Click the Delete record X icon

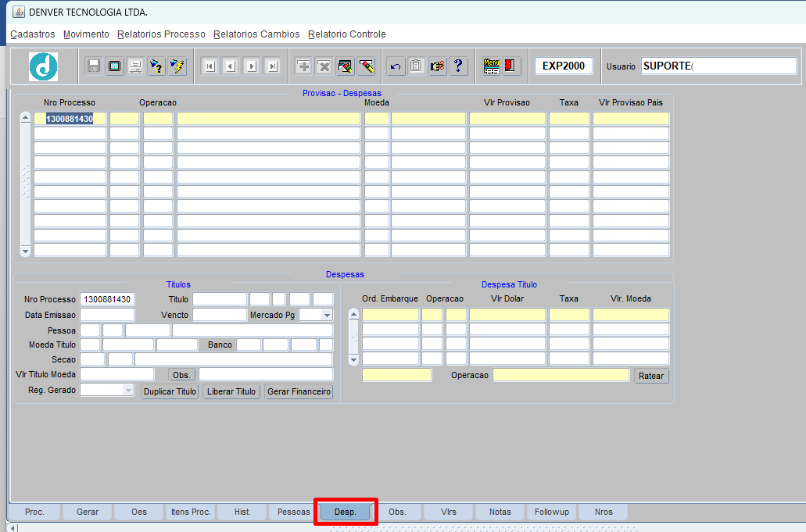324,66
